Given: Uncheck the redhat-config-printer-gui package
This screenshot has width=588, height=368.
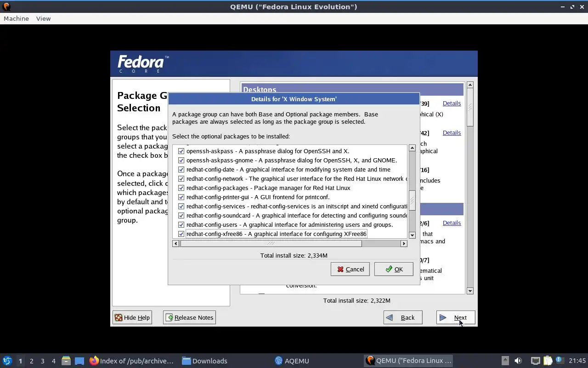Looking at the screenshot, I should (x=181, y=197).
